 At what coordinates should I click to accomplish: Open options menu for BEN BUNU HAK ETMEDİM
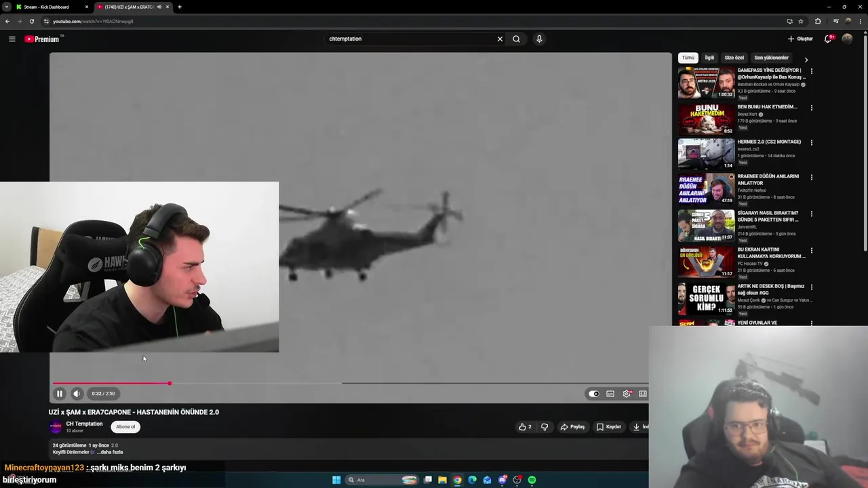pos(811,108)
